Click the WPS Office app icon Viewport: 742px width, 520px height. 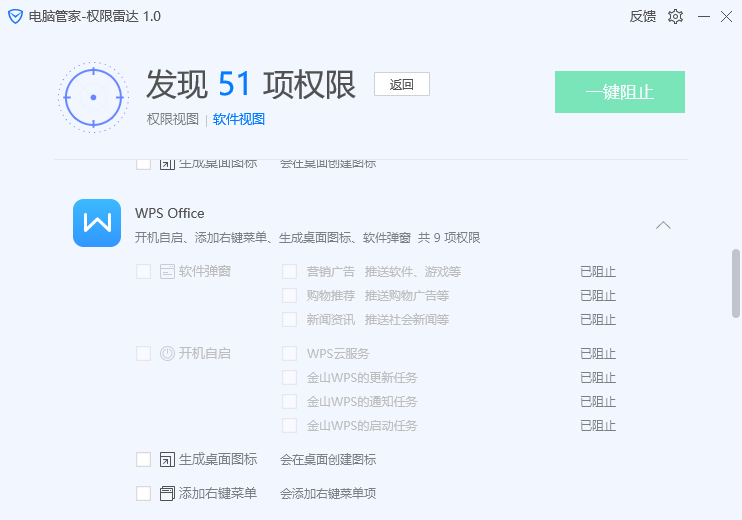click(x=97, y=223)
